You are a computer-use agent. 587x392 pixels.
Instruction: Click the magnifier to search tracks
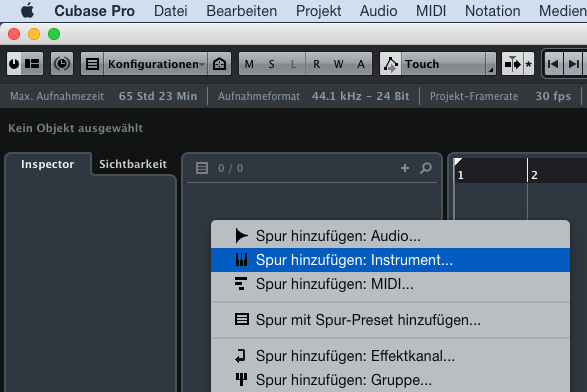426,168
